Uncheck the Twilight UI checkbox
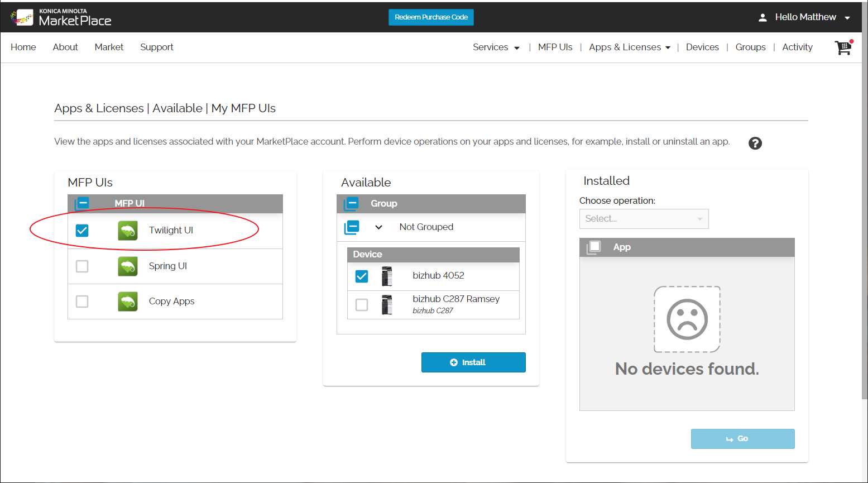 point(82,231)
